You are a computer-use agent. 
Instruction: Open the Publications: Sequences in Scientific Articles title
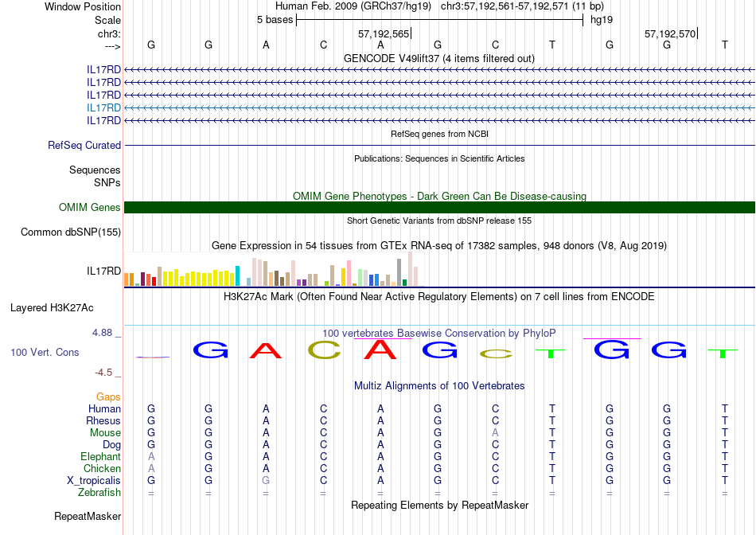click(439, 158)
